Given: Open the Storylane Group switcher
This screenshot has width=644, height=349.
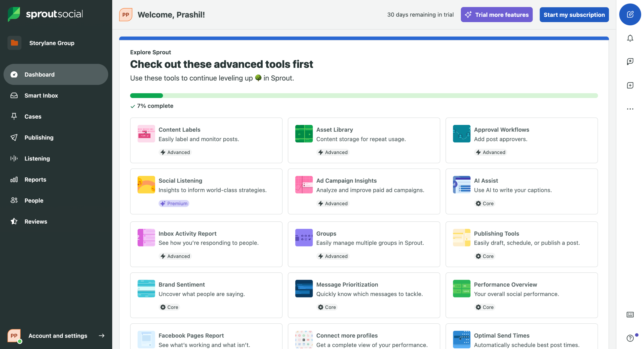Looking at the screenshot, I should 52,43.
